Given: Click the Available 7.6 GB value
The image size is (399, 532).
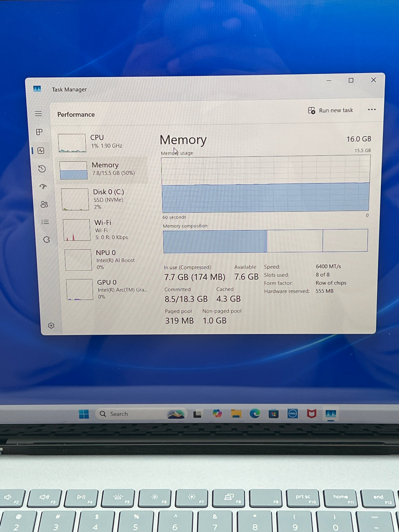Looking at the screenshot, I should 246,277.
